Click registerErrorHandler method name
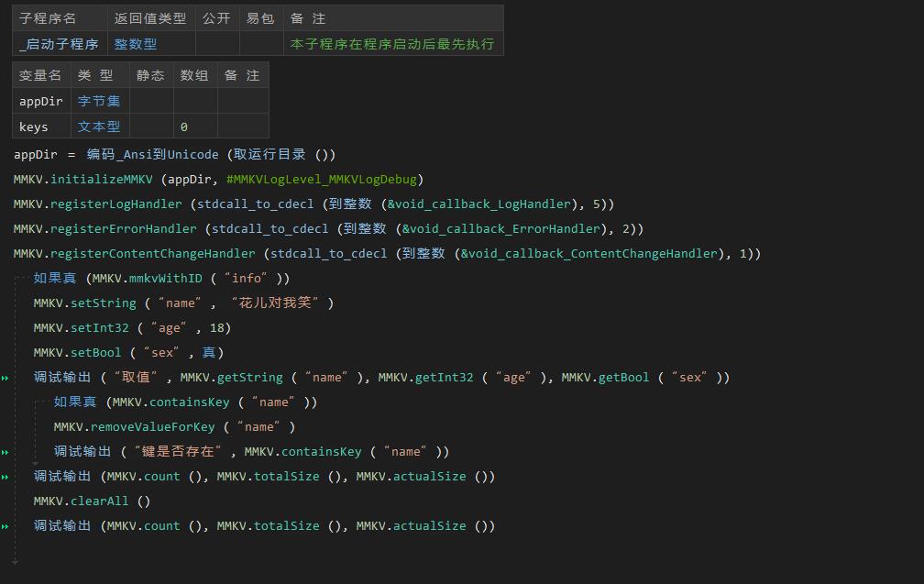 (x=123, y=228)
